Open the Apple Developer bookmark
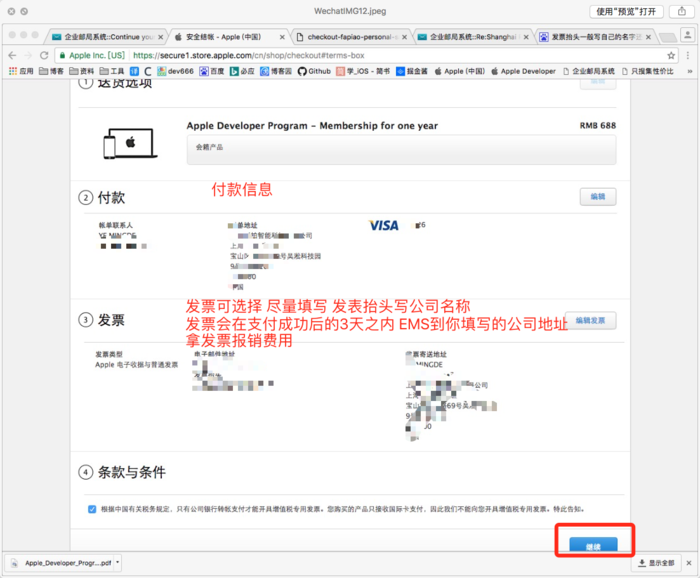Image resolution: width=700 pixels, height=578 pixels. pyautogui.click(x=523, y=71)
